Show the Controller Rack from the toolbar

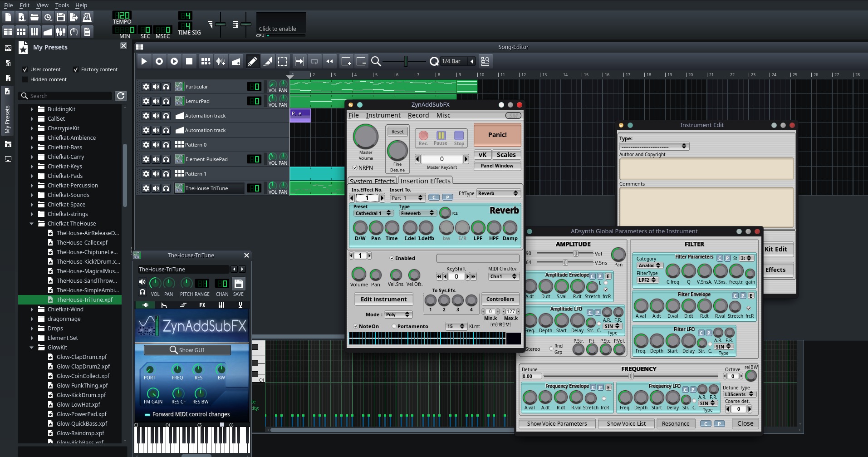pos(74,31)
